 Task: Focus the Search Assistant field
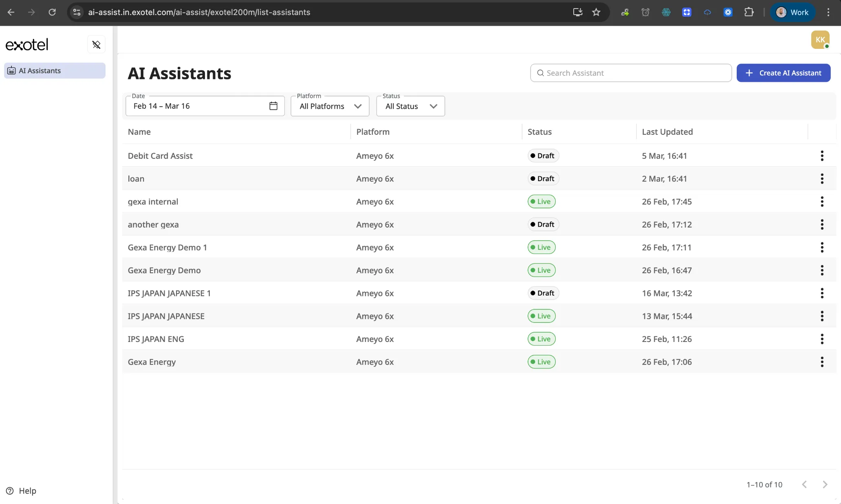point(631,73)
